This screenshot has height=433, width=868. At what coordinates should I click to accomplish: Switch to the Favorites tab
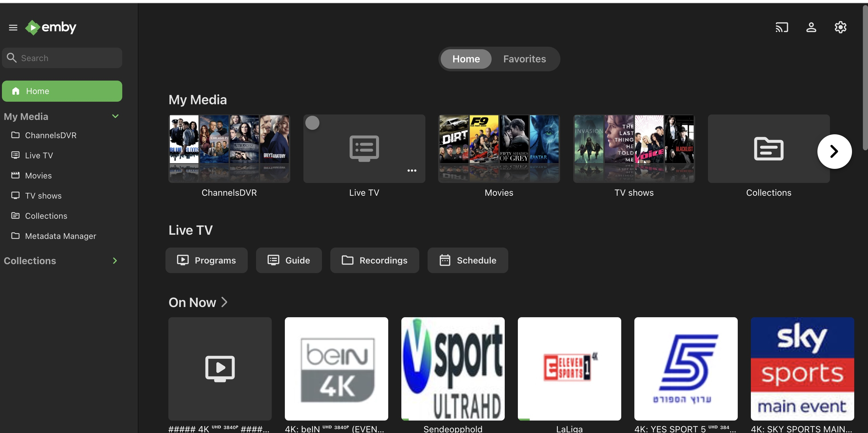click(x=524, y=59)
